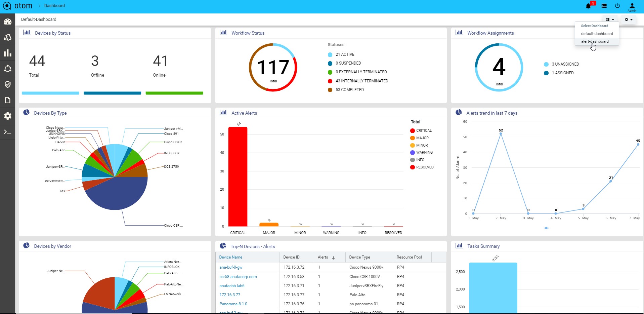Click the Offline devices dark blue bar
This screenshot has height=314, width=644.
click(x=112, y=93)
